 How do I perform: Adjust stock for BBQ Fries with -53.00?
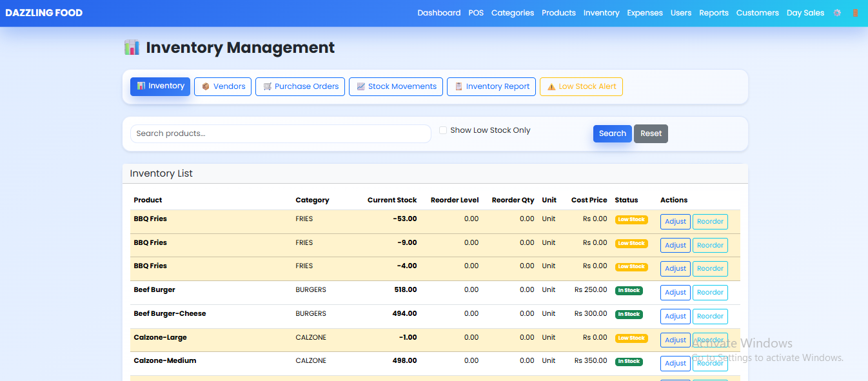[x=675, y=222]
